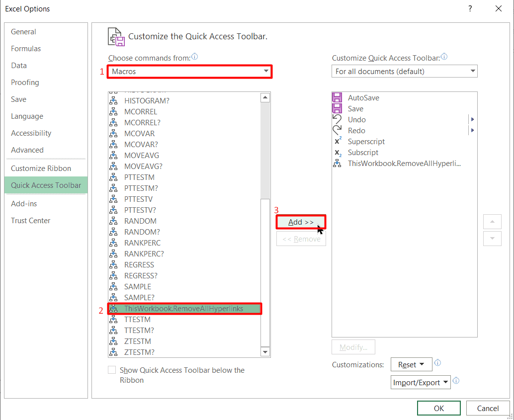
Task: Select ThisWorkbook.RemoveAllHyperlinks in the commands list
Action: [x=185, y=309]
